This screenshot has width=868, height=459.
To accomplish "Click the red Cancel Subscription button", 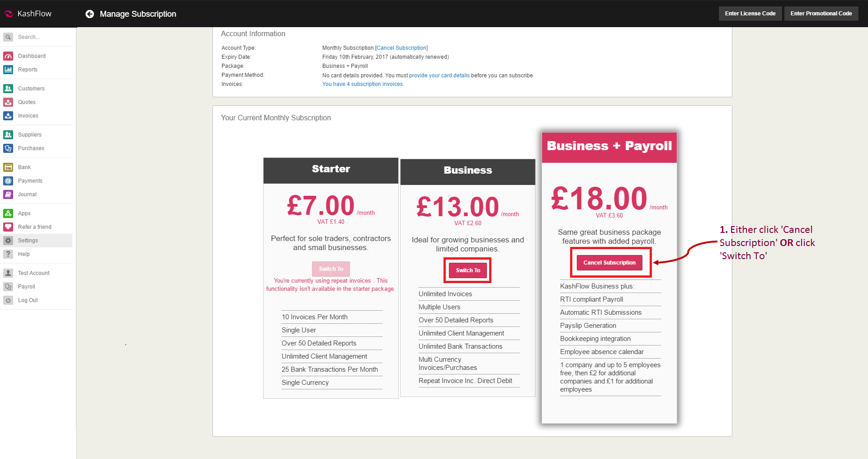I will [x=609, y=263].
